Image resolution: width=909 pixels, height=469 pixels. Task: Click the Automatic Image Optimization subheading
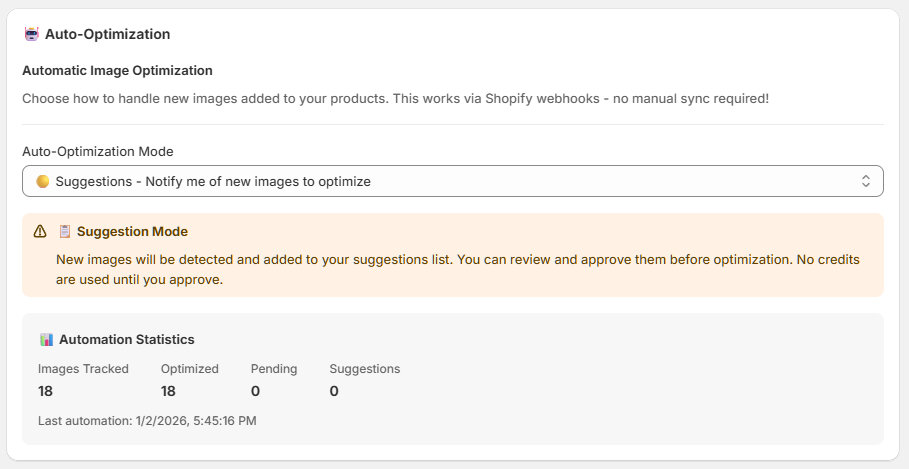[117, 71]
